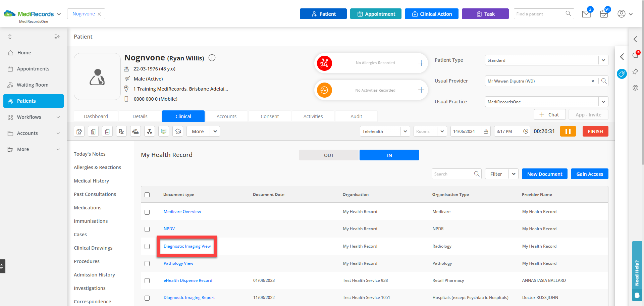644x306 pixels.
Task: Add an allergy with the plus icon
Action: coord(421,63)
